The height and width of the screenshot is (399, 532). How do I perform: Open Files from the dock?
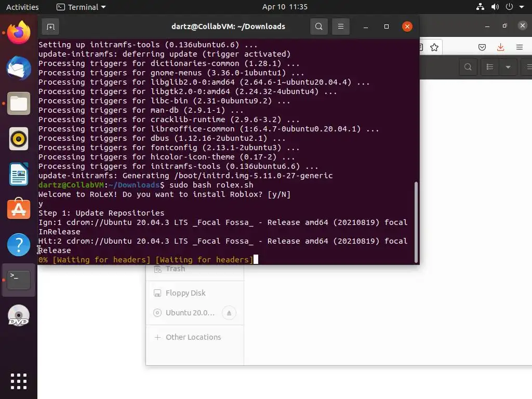[x=19, y=103]
